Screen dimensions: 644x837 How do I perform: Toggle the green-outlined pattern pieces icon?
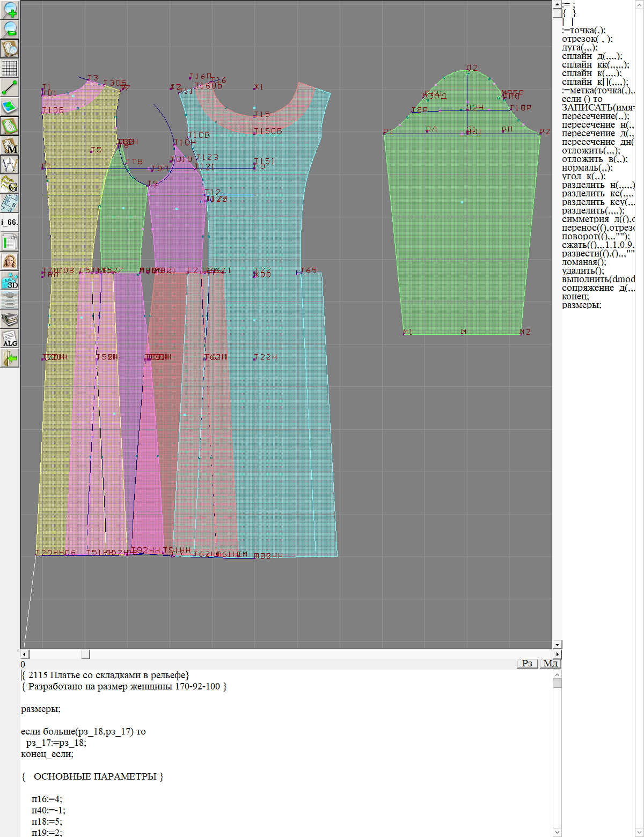point(10,127)
